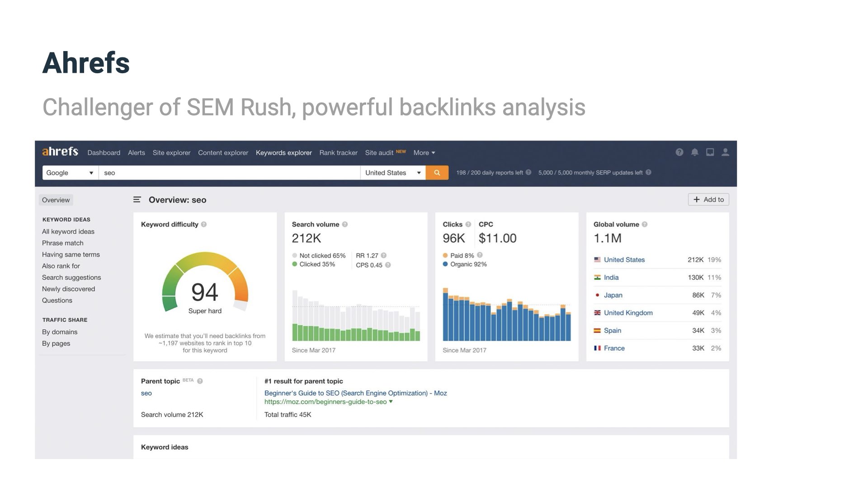The width and height of the screenshot is (868, 488).
Task: Click the United Kingdom flag icon
Action: click(x=597, y=313)
